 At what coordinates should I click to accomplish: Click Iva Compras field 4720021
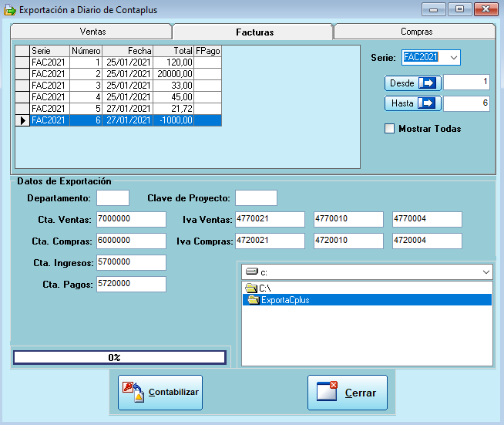270,241
